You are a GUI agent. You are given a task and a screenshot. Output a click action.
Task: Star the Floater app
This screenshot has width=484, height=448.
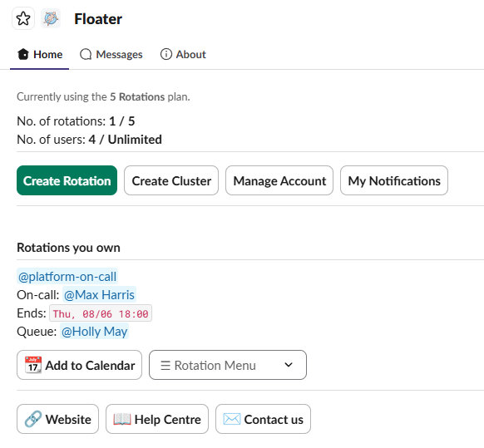point(23,19)
